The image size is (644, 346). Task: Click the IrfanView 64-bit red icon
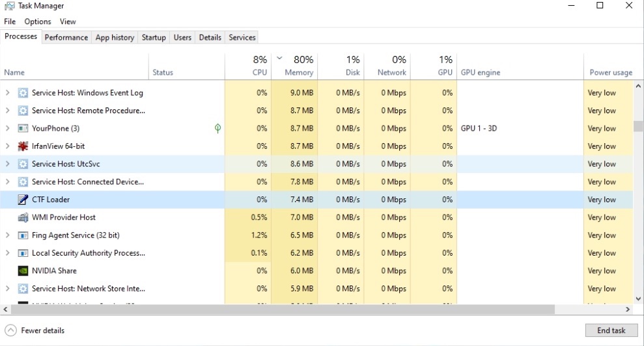(23, 146)
